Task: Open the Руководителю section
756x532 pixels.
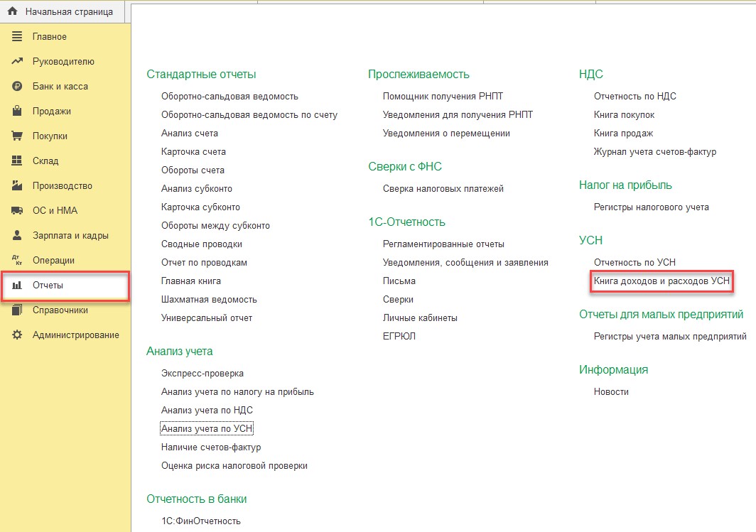Action: 63,62
